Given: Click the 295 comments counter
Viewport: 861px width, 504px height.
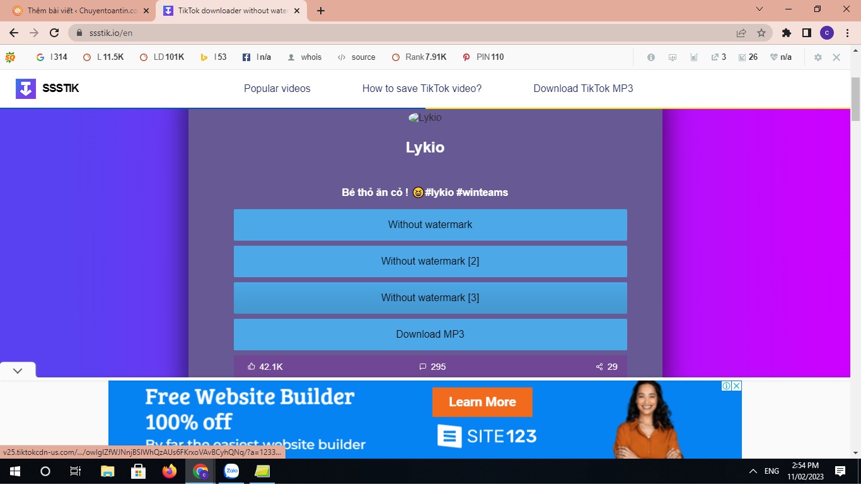Looking at the screenshot, I should point(432,367).
